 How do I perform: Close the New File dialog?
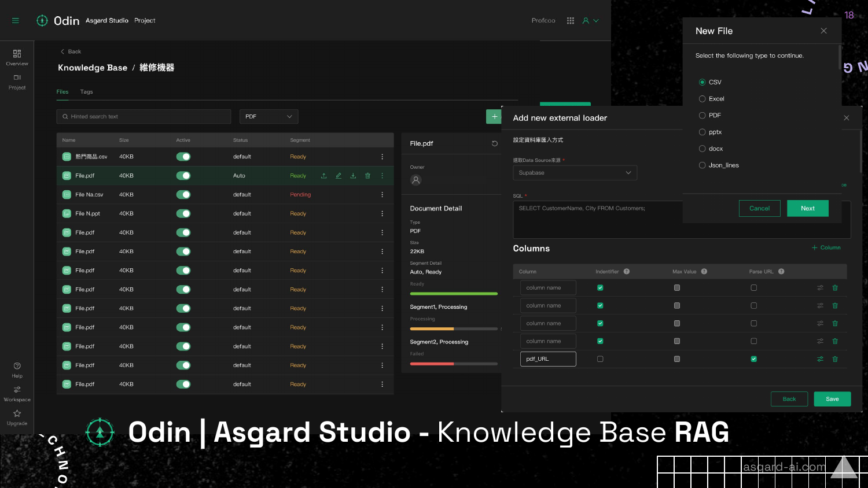coord(824,31)
